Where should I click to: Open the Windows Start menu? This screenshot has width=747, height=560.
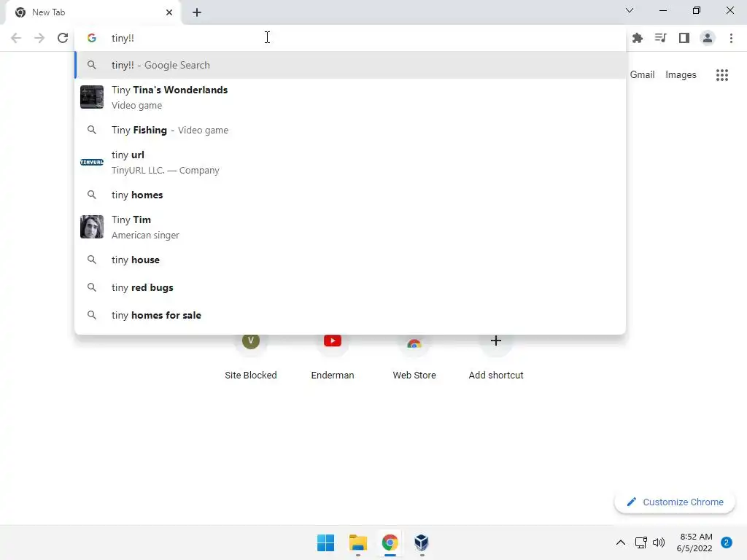pos(326,542)
